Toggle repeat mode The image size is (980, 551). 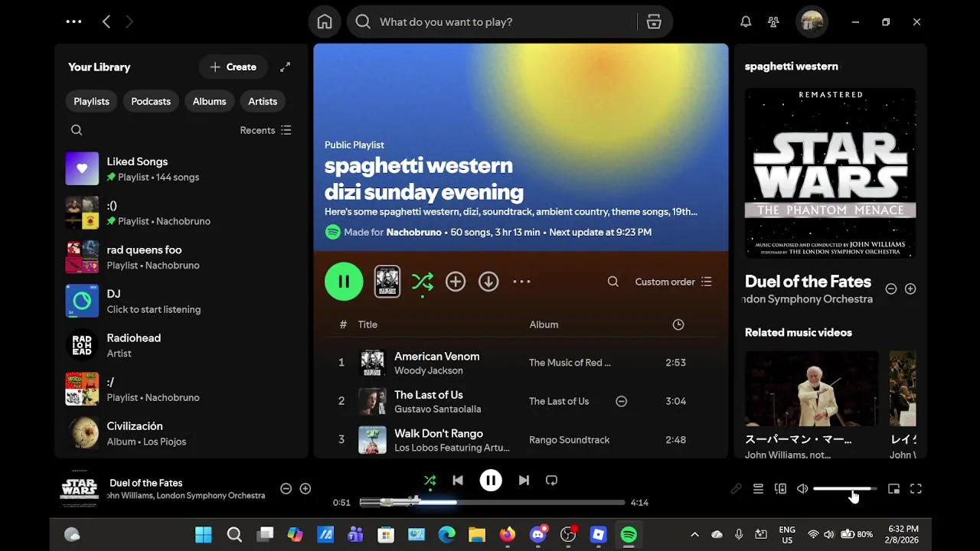pyautogui.click(x=551, y=481)
